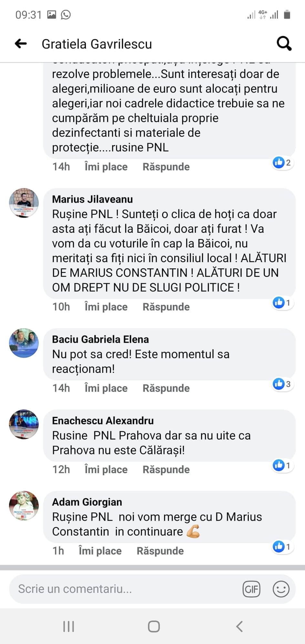Open Adam Giorgian's profile avatar
The width and height of the screenshot is (305, 644).
pyautogui.click(x=24, y=506)
